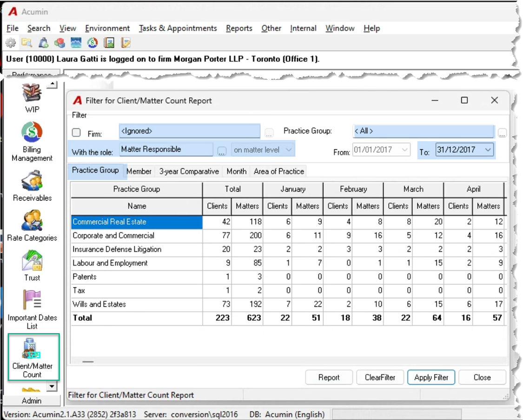
Task: Select the Receivables sidebar icon
Action: click(32, 186)
